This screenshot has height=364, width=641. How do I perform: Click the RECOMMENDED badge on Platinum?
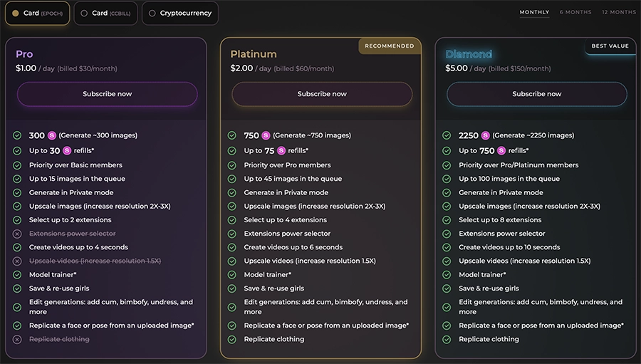point(389,46)
